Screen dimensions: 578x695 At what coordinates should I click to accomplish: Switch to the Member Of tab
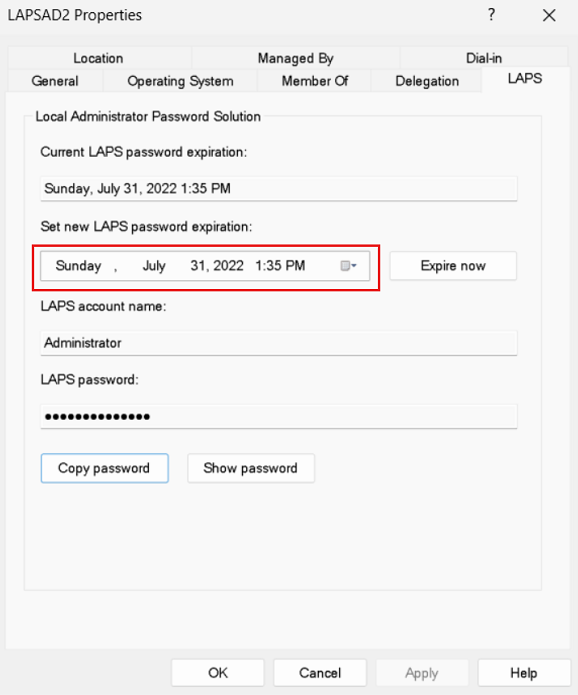[x=315, y=81]
